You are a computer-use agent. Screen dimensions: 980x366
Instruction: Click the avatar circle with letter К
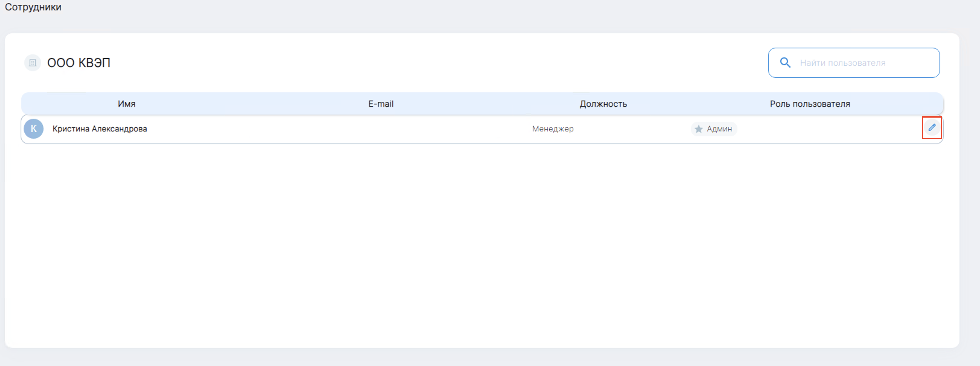click(x=33, y=129)
